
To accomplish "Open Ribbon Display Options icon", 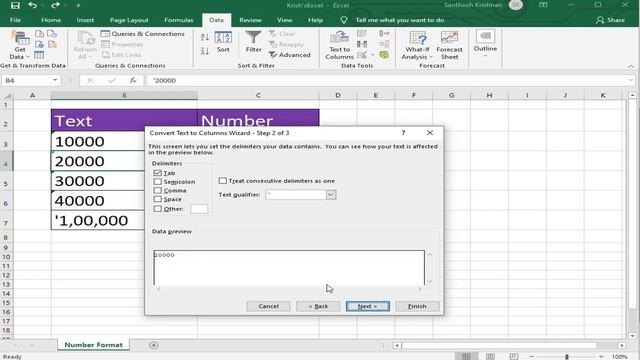I will point(543,5).
